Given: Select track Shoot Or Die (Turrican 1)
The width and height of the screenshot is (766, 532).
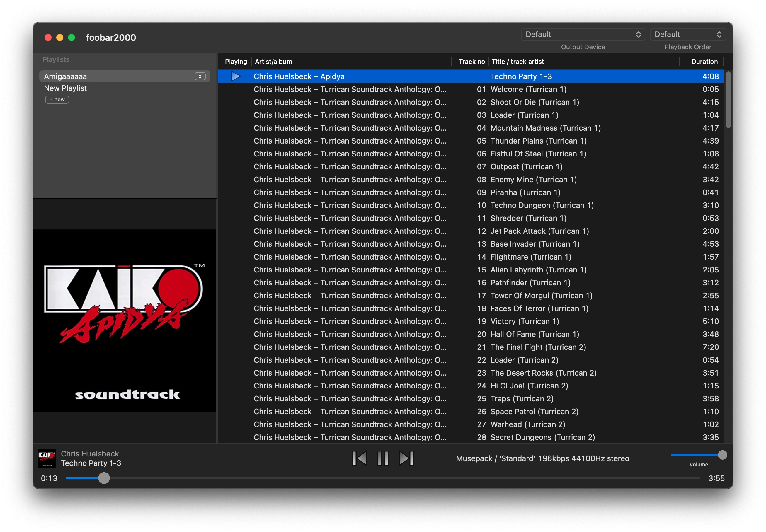Looking at the screenshot, I should [471, 102].
